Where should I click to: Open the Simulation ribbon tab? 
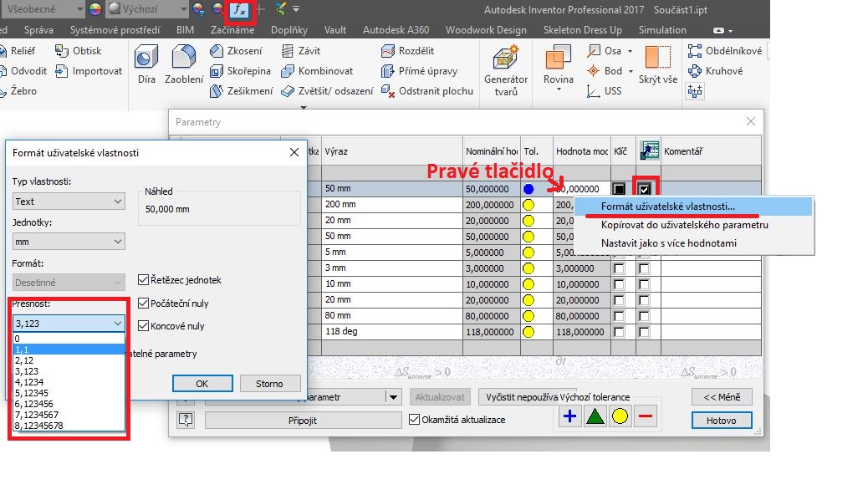(x=662, y=30)
